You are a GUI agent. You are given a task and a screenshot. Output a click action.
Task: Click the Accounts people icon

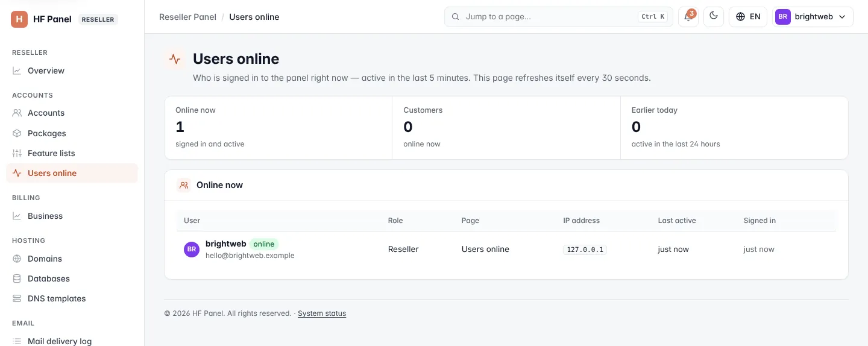[x=17, y=113]
